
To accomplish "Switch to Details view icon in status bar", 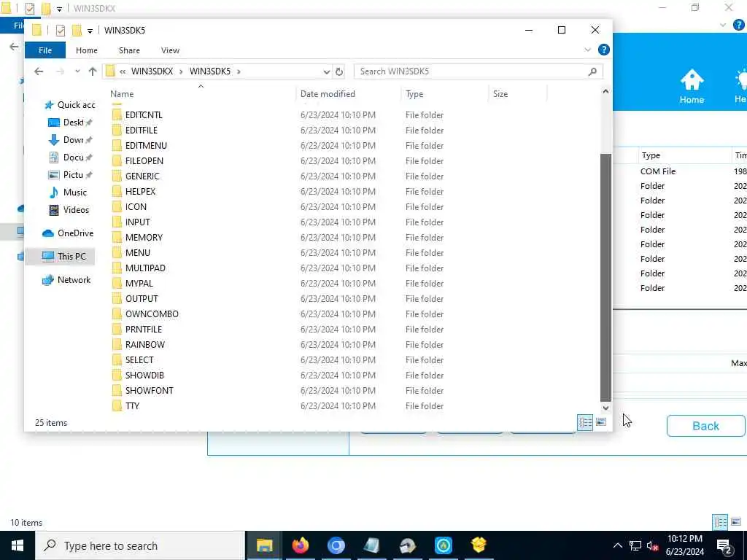I will (x=584, y=422).
